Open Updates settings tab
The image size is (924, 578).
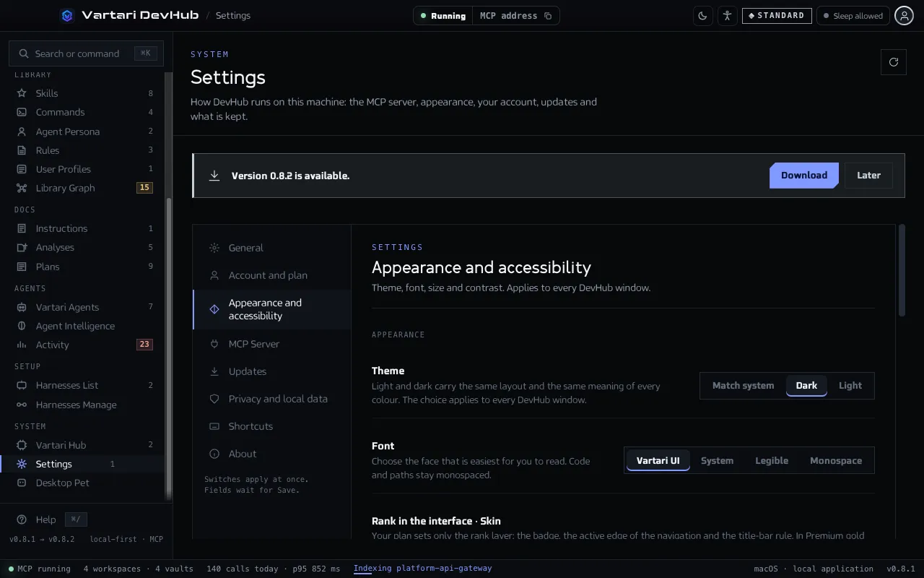pyautogui.click(x=272, y=371)
